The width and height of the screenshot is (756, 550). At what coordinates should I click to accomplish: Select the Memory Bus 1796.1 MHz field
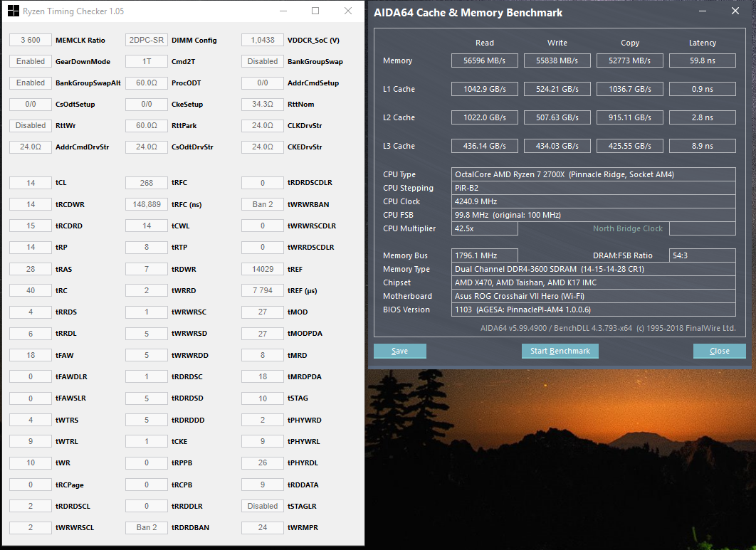tap(485, 255)
